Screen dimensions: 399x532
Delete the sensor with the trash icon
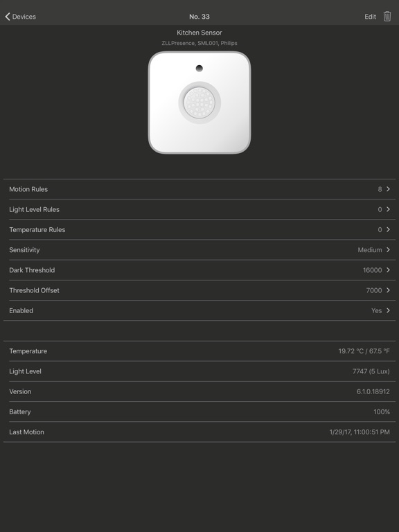(387, 17)
